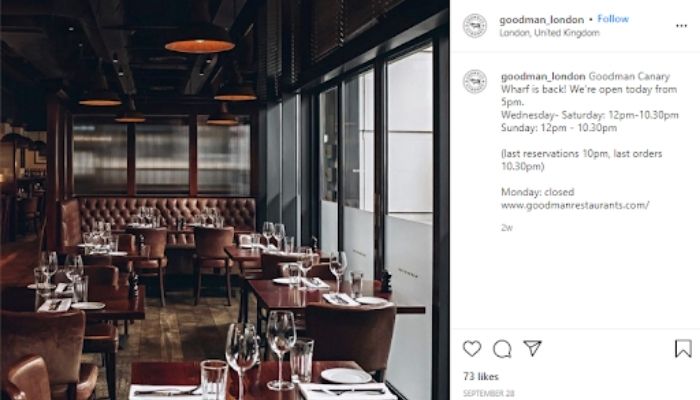Open goodman_london username in post header
Viewport: 700px width, 400px height.
pos(542,20)
